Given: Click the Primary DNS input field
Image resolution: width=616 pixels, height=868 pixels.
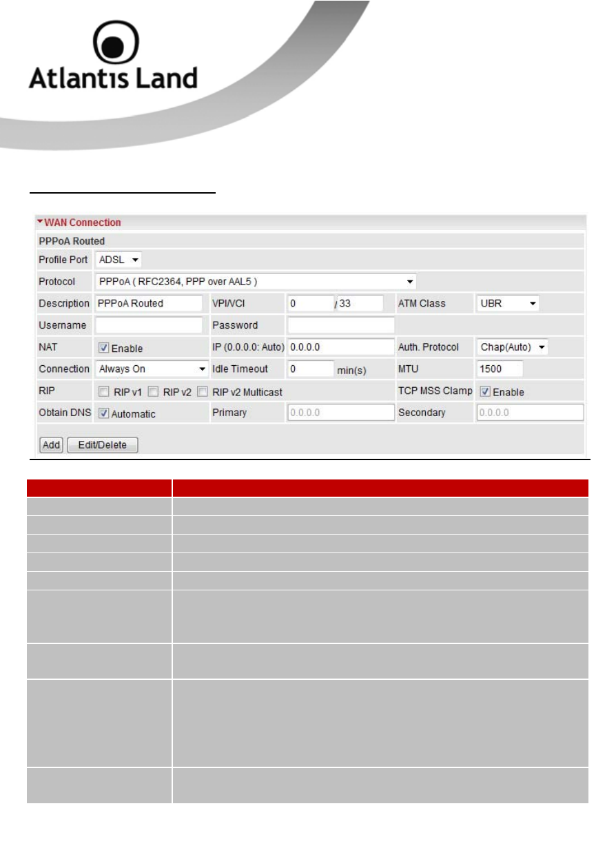Looking at the screenshot, I should pyautogui.click(x=340, y=413).
